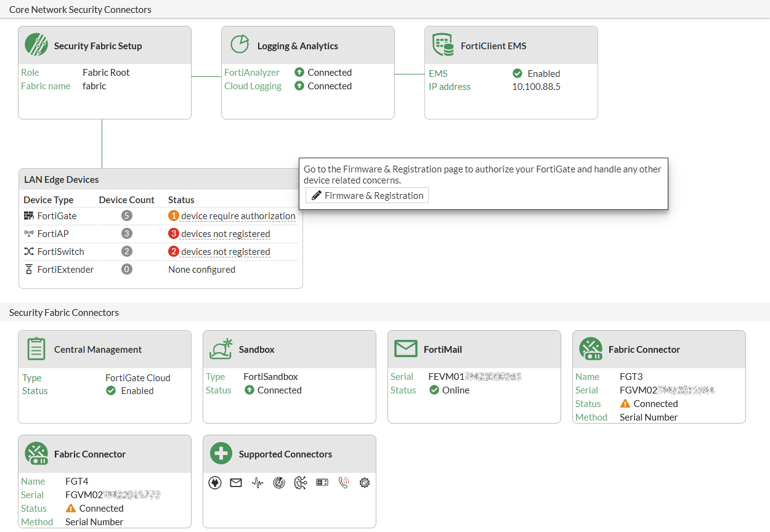Click the wolf-head connector icon
770x532 pixels.
coord(215,483)
